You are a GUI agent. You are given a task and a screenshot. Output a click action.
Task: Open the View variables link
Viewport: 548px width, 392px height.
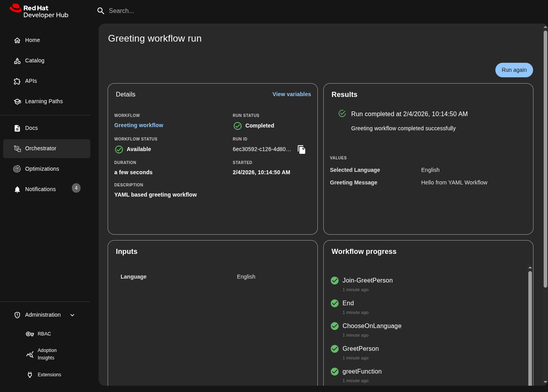click(x=291, y=94)
